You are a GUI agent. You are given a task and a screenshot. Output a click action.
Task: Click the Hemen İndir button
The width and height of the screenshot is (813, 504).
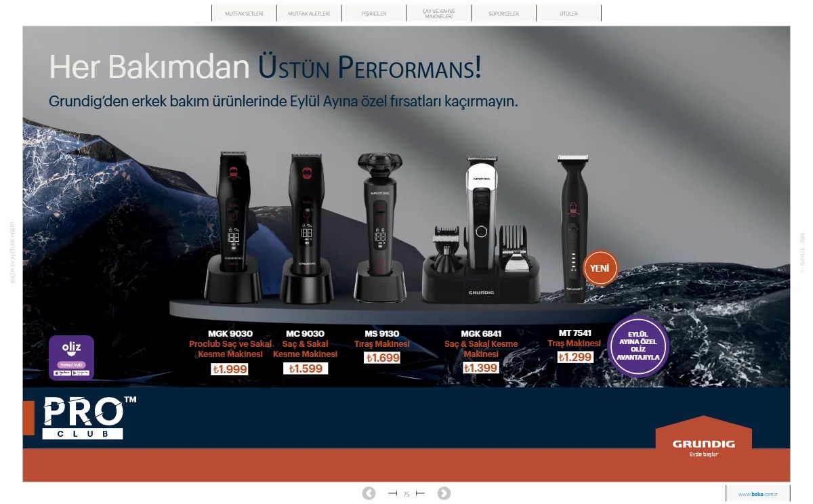coord(71,364)
